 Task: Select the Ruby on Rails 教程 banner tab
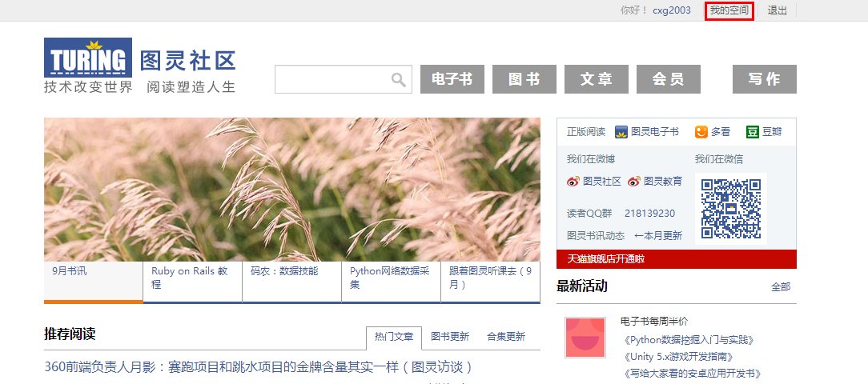pos(193,282)
